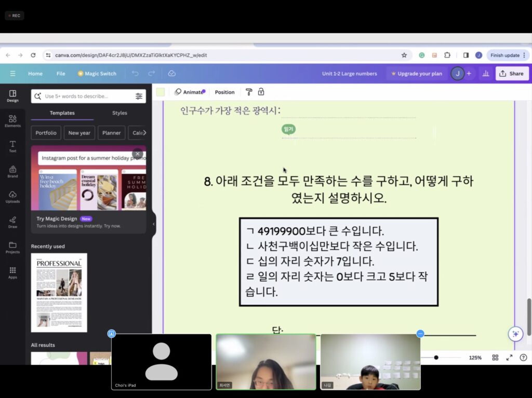
Task: Select the Portfolio category chip
Action: pyautogui.click(x=46, y=133)
